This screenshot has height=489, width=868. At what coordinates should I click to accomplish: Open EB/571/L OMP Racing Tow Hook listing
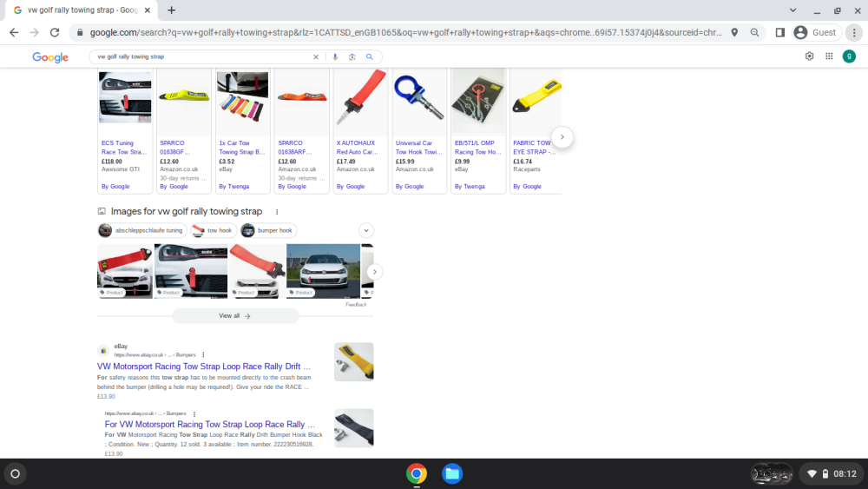477,148
